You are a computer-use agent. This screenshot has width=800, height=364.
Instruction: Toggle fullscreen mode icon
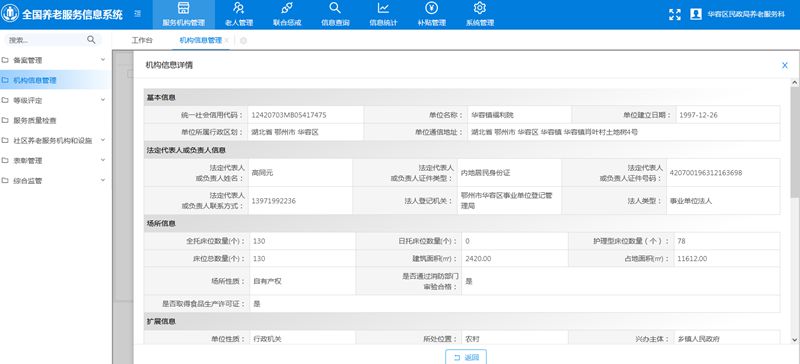674,14
